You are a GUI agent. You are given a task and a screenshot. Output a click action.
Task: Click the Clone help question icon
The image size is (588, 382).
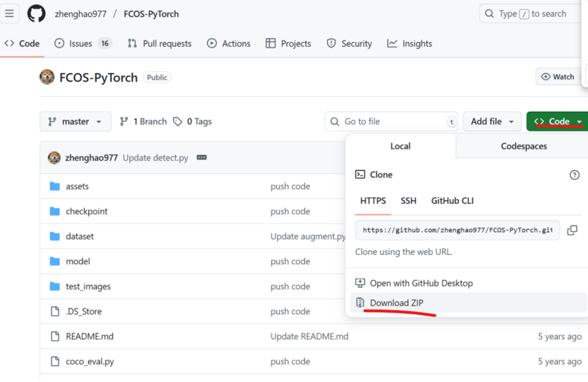(x=574, y=175)
